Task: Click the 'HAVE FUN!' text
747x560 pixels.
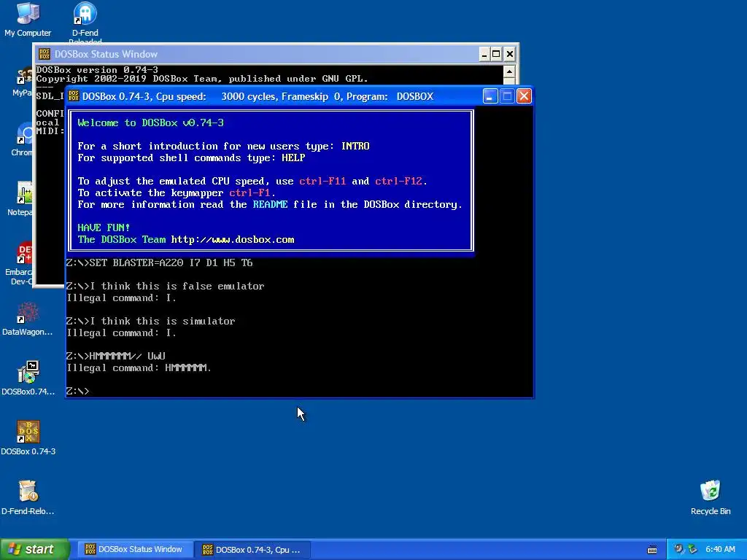Action: 104,227
